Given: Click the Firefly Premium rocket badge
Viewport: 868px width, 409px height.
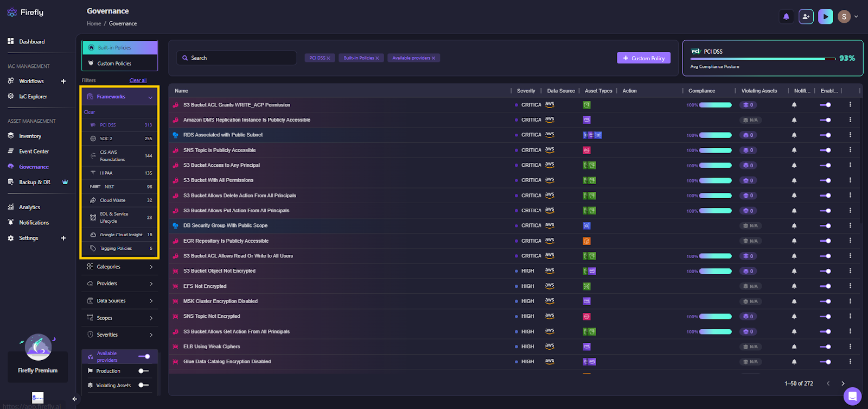Looking at the screenshot, I should pos(38,348).
